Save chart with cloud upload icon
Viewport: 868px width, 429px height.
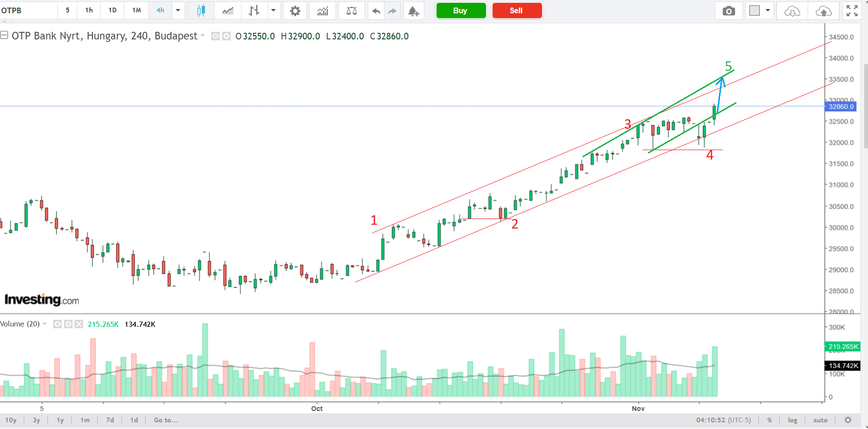(823, 10)
